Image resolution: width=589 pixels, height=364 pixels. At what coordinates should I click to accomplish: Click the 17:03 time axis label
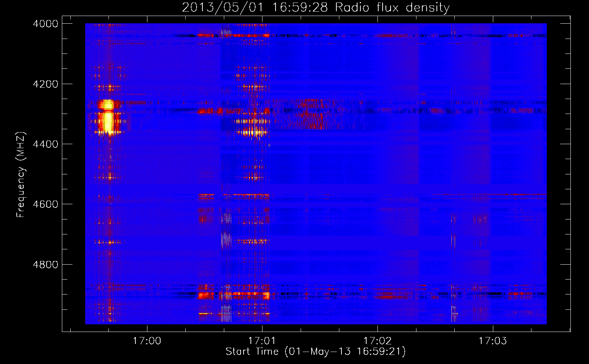(x=493, y=341)
